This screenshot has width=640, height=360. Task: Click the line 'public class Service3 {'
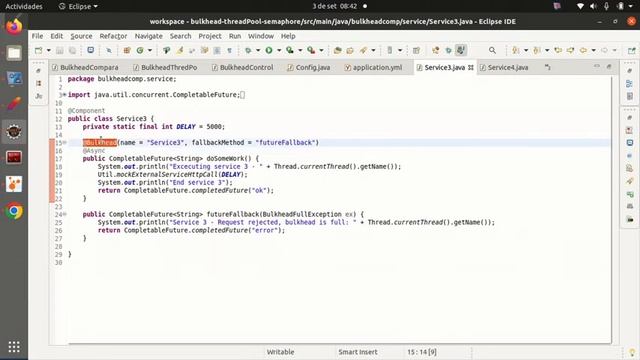point(111,119)
